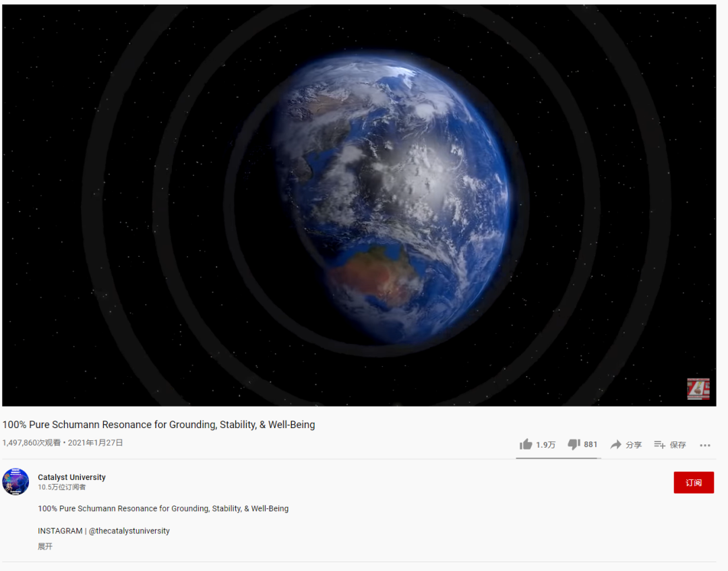Open the Catalyst University channel name link

(x=71, y=477)
